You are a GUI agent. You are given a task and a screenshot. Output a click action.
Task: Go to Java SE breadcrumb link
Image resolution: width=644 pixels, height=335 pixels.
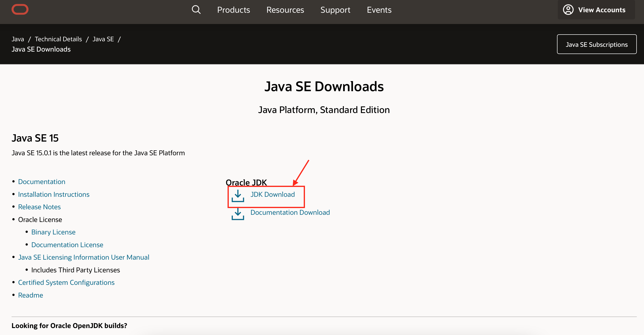point(103,39)
